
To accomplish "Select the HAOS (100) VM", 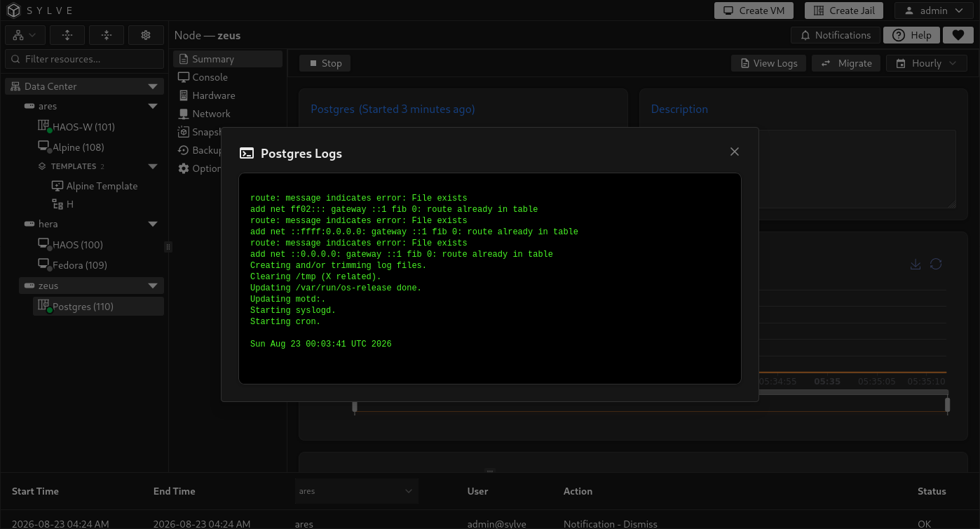I will [78, 245].
